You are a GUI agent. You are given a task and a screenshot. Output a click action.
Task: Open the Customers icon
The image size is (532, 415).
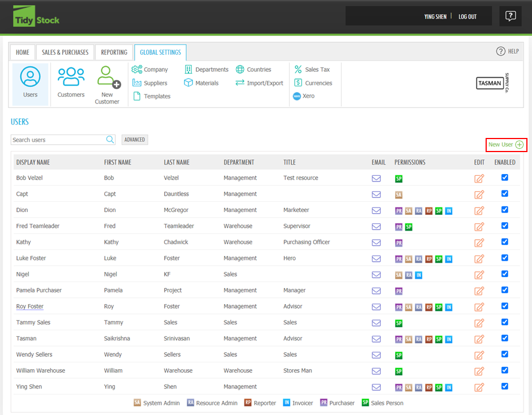(x=71, y=83)
